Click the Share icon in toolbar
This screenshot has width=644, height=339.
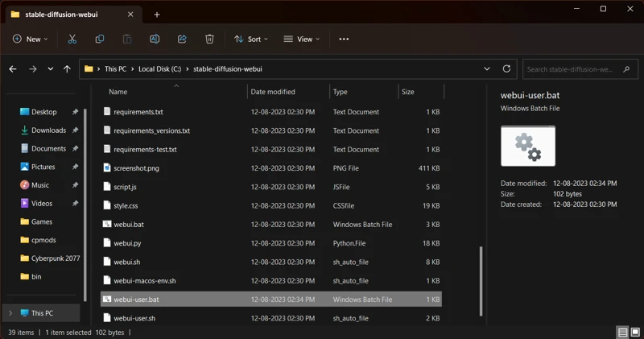point(182,39)
